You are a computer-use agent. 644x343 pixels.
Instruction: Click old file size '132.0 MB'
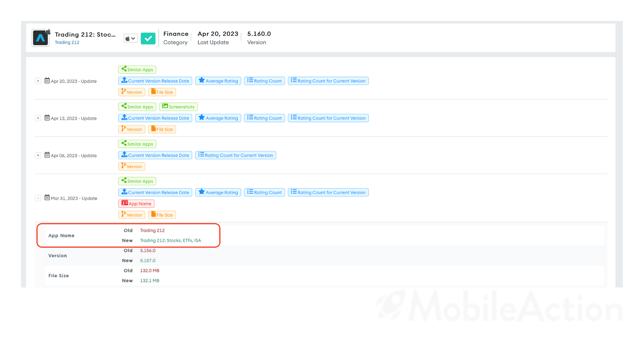[150, 270]
